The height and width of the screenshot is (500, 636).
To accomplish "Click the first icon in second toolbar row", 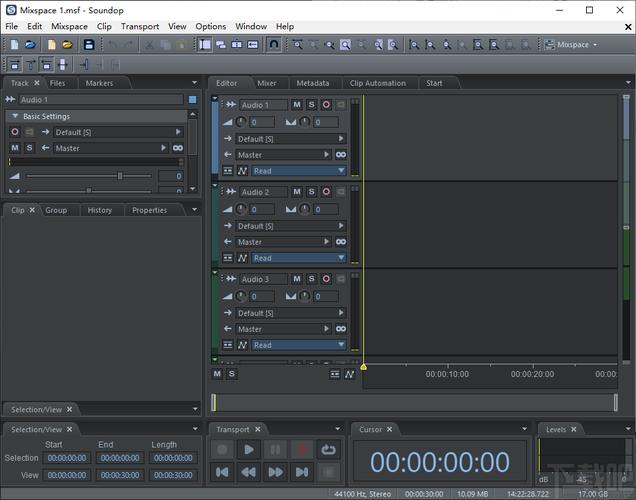I will 15,64.
